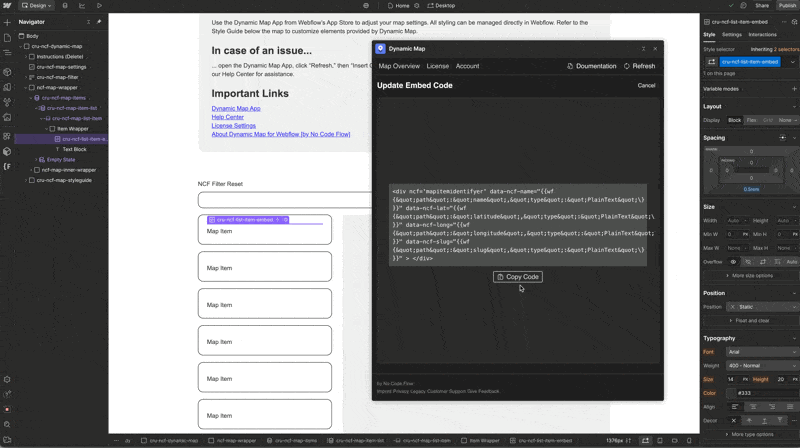Select justify text align icon

point(790,407)
